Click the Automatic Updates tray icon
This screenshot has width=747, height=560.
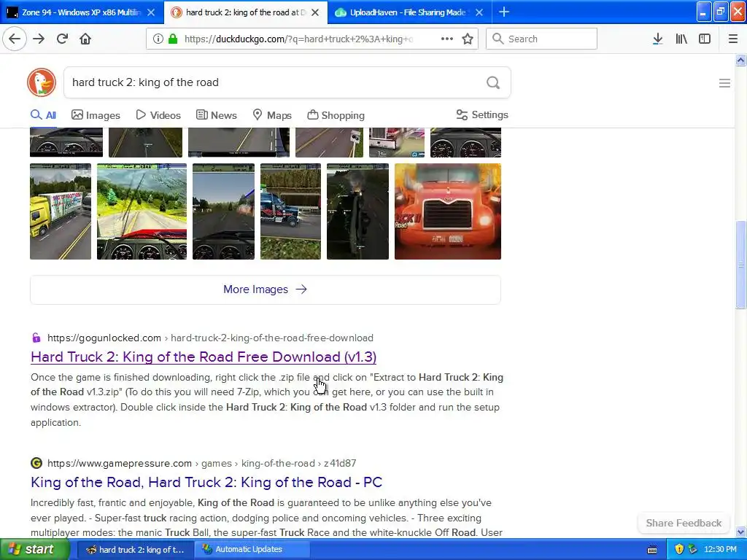tap(692, 550)
